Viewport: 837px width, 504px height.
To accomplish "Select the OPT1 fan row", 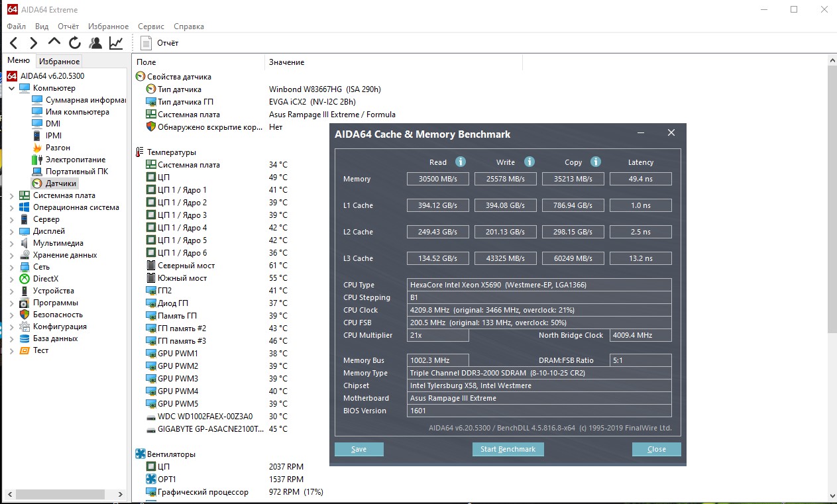I will tap(225, 479).
